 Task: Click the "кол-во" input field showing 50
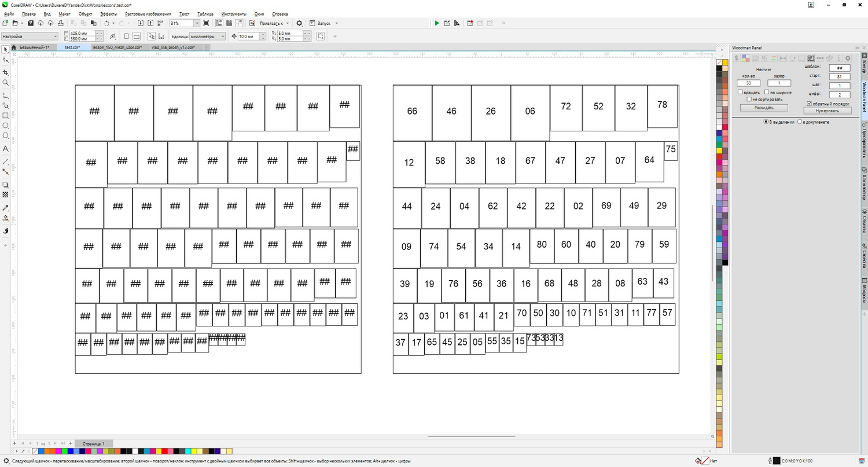[748, 83]
